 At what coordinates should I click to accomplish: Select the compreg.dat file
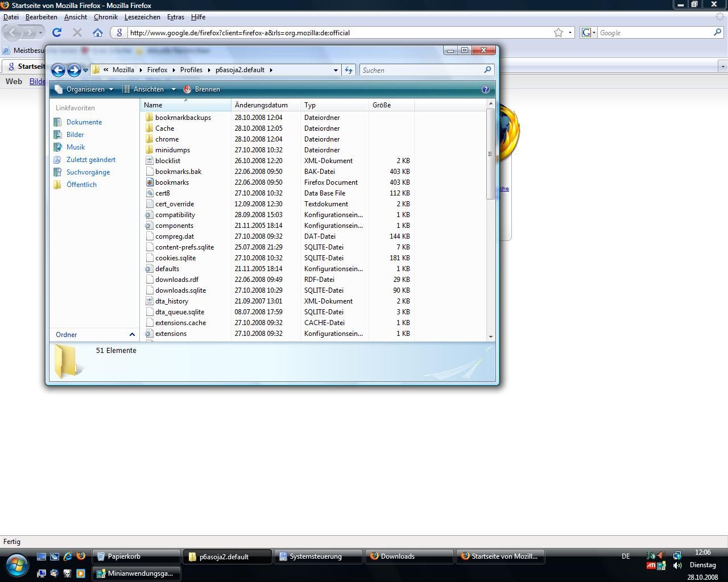tap(175, 236)
